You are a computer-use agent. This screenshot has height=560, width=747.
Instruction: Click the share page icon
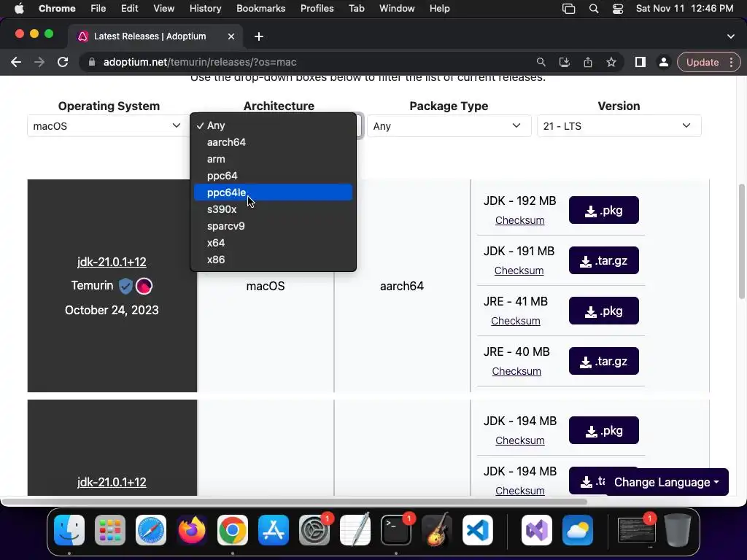coord(588,63)
